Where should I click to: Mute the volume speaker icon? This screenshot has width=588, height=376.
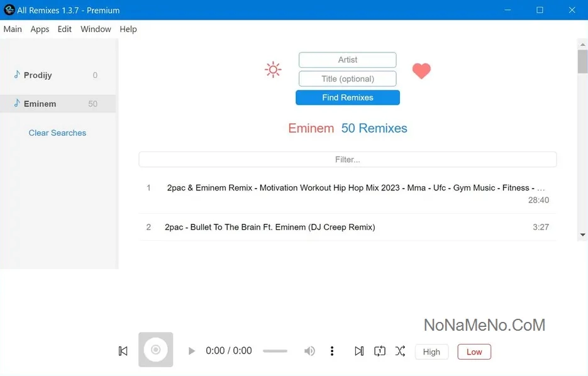[x=309, y=351]
